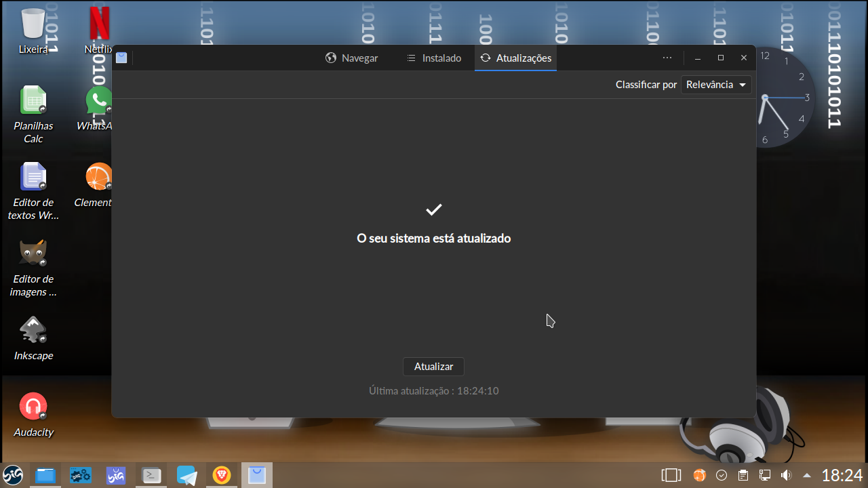Open Editor de imagens GIMP shortcut
The image size is (868, 488).
[33, 268]
